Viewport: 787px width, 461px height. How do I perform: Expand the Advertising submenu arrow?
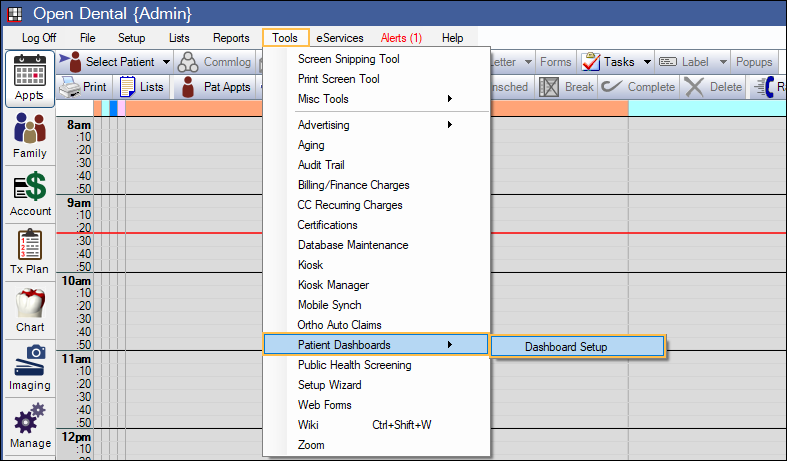(450, 125)
